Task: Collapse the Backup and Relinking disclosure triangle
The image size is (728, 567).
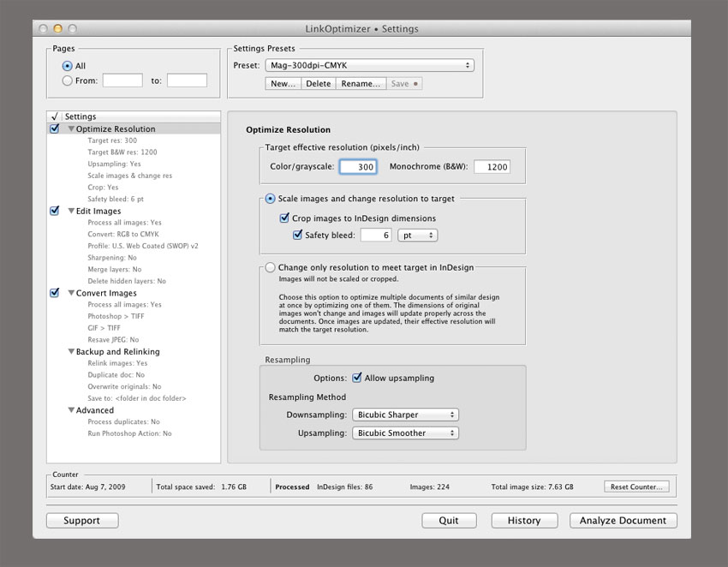Action: [71, 351]
